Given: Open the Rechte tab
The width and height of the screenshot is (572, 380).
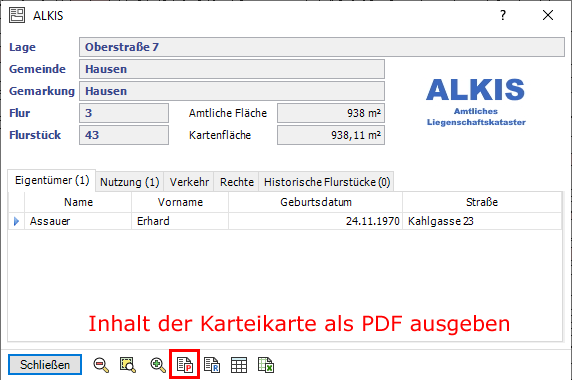Looking at the screenshot, I should pyautogui.click(x=236, y=182).
